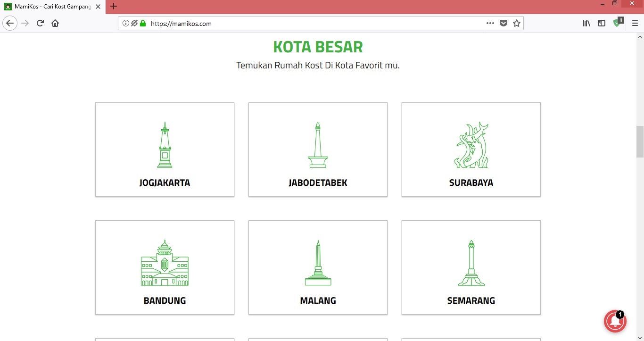Toggle the sidebar view in toolbar

pyautogui.click(x=602, y=23)
